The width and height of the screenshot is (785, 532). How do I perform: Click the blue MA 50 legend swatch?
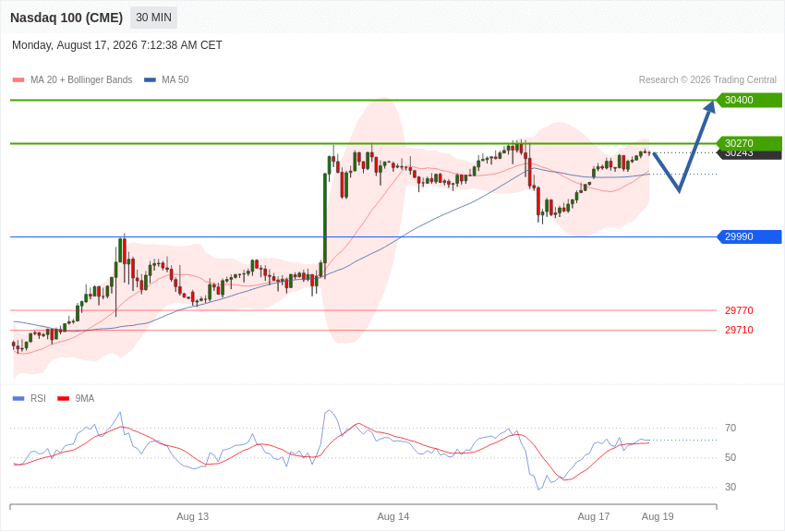click(150, 80)
